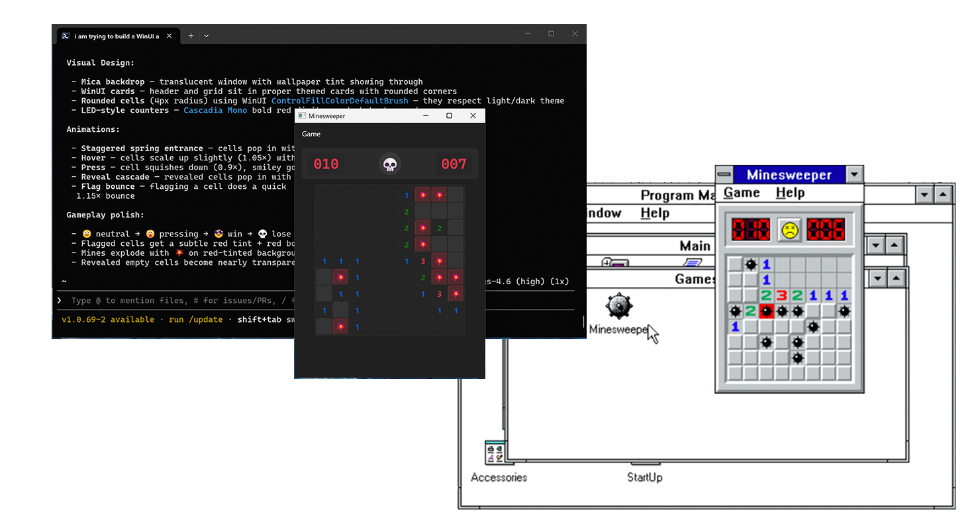
Task: Click the green 2 right of a mine in WinUI Minesweeper
Action: click(440, 229)
